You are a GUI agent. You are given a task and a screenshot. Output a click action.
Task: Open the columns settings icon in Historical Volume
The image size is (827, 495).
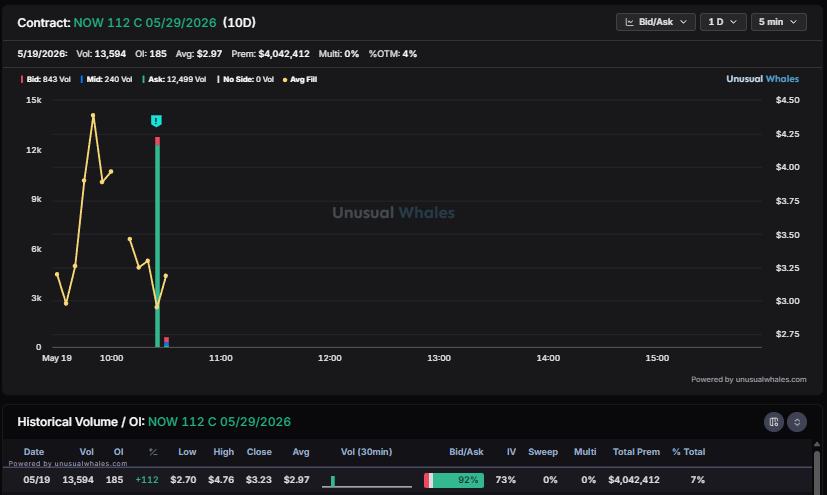774,422
